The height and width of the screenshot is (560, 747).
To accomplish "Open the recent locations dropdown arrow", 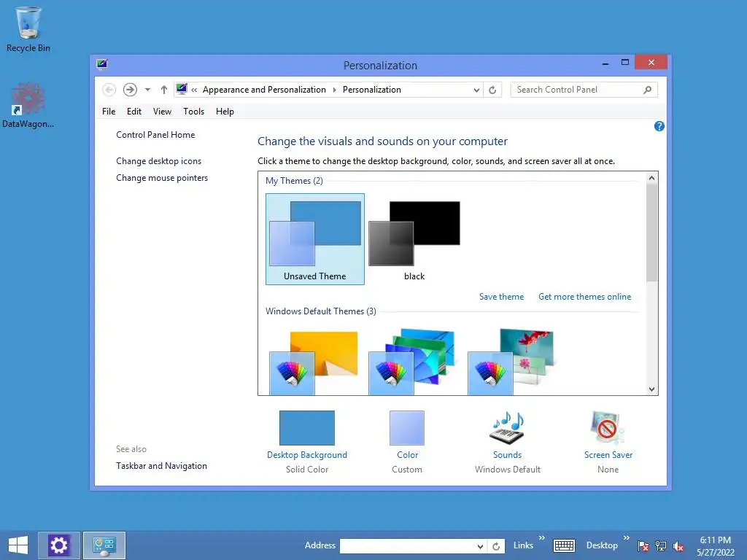I will [x=147, y=90].
